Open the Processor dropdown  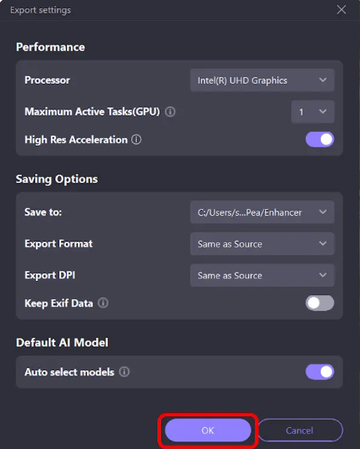coord(262,80)
